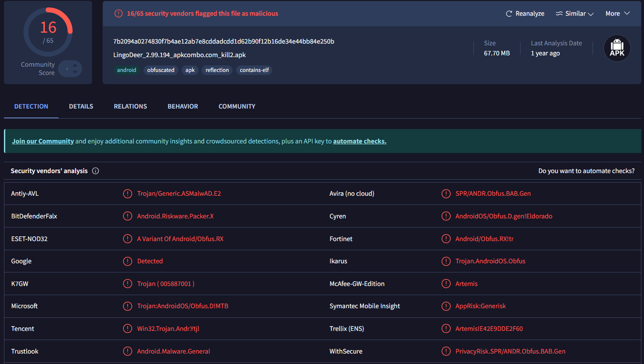Select the reflection tag
The width and height of the screenshot is (644, 364).
(x=217, y=70)
